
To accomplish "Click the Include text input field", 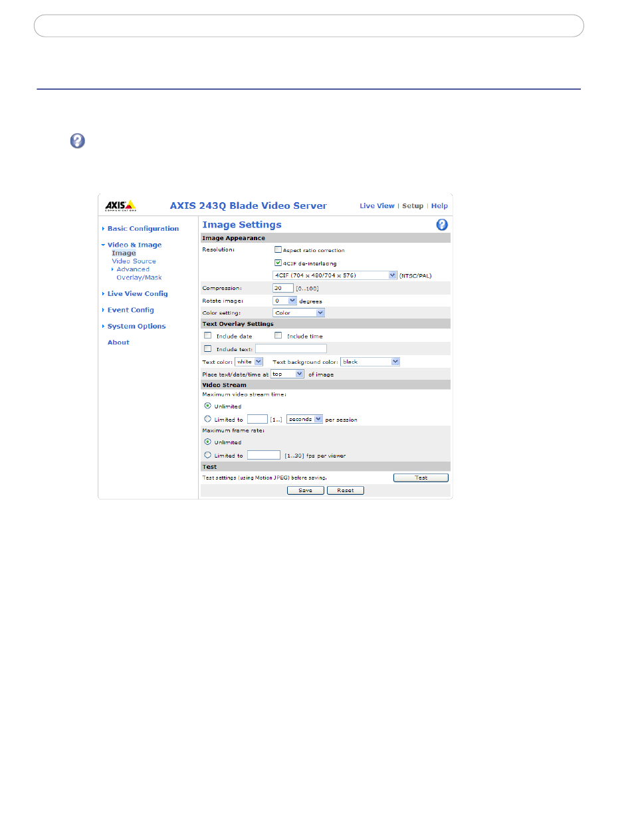I will tap(291, 349).
